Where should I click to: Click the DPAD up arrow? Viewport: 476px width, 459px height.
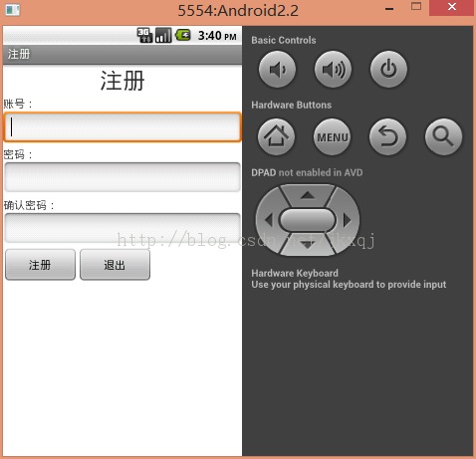coord(308,195)
